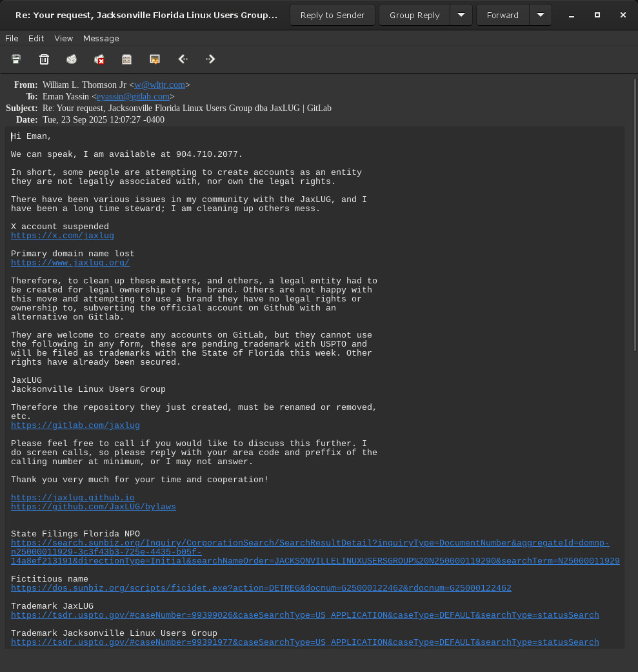Close the message window
This screenshot has width=638, height=672.
coord(623,15)
